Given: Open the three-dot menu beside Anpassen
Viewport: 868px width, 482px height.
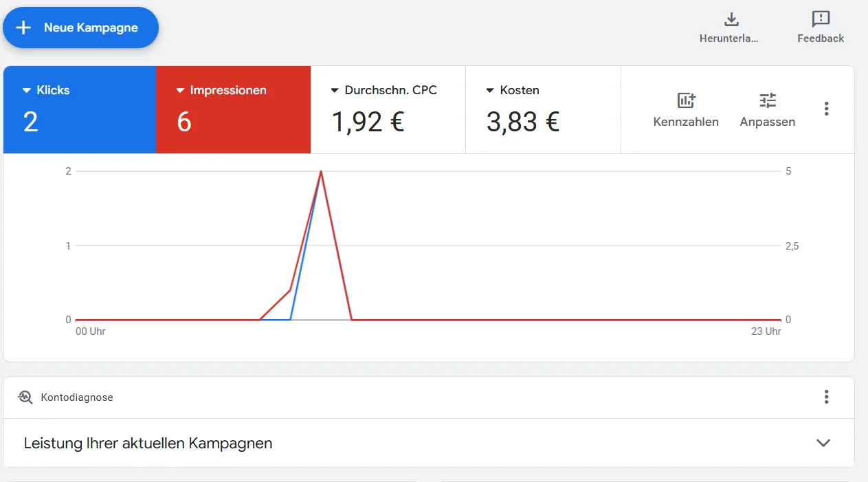Looking at the screenshot, I should (826, 109).
